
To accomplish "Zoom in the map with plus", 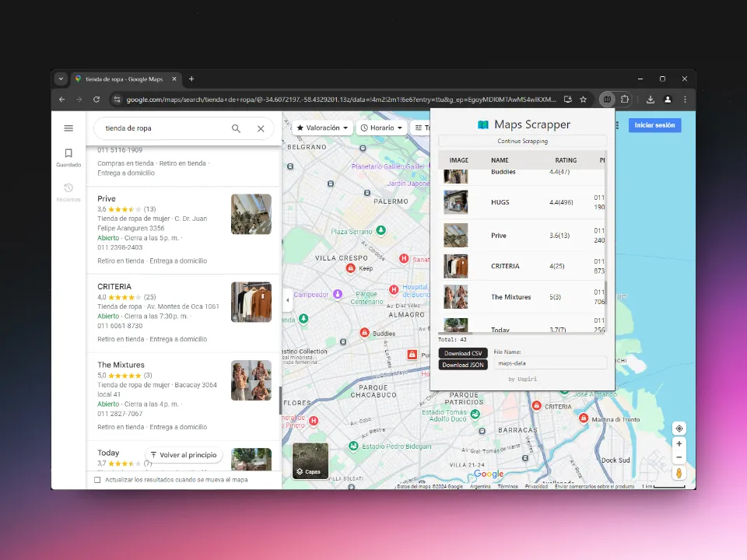I will tap(679, 444).
